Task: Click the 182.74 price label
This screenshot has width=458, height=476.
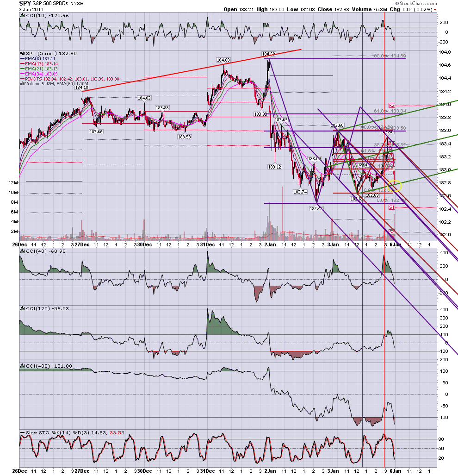Action: (300, 192)
